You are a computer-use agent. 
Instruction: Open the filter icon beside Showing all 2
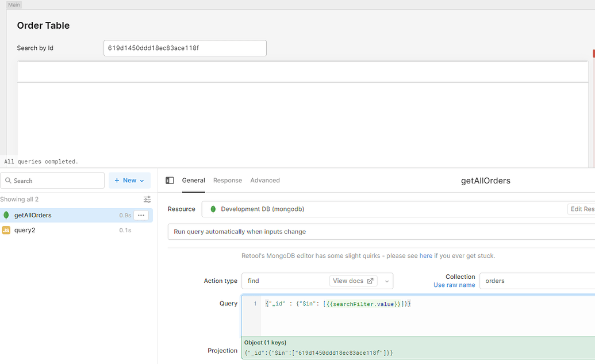(147, 199)
